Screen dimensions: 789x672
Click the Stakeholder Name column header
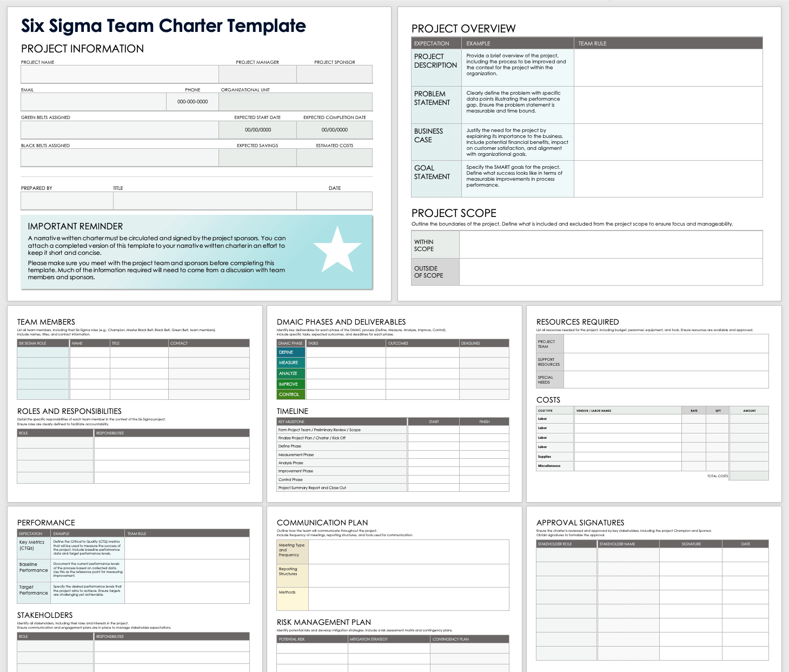point(629,544)
